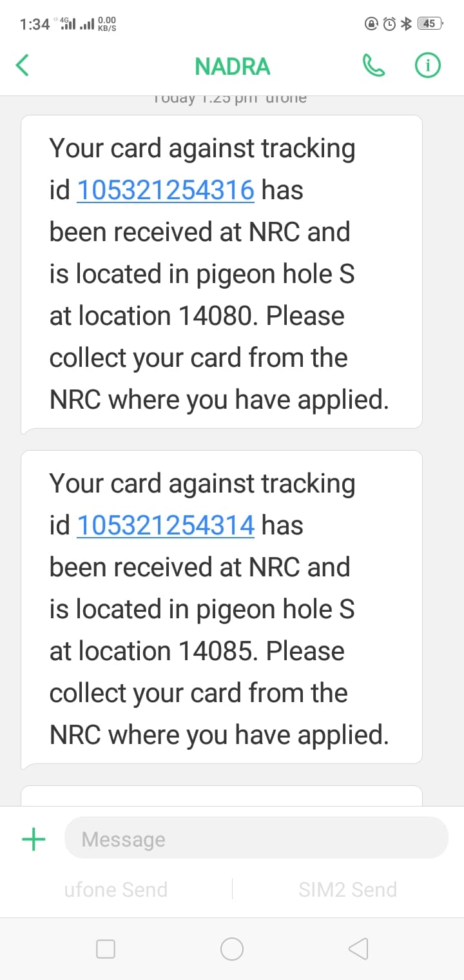Tap the Bluetooth status icon

pyautogui.click(x=406, y=24)
